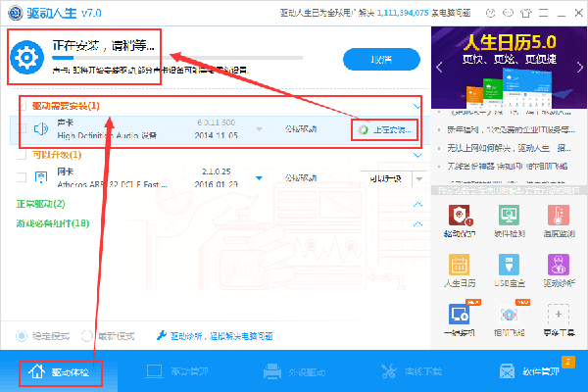Click the orange badge on 软件管理
588x392 pixels.
click(x=567, y=362)
